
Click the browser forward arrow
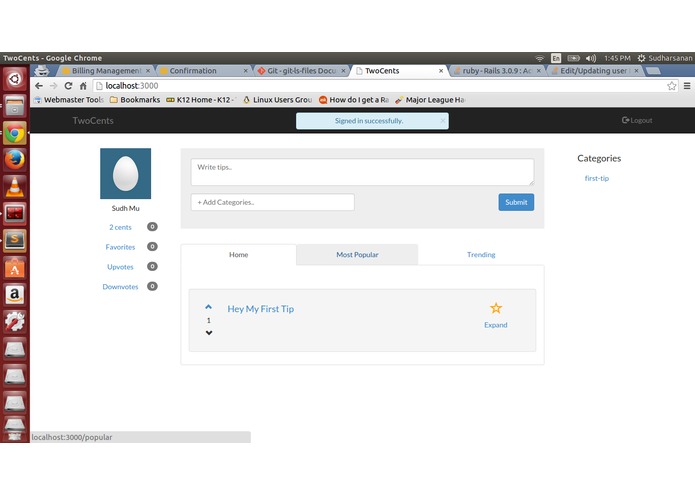54,86
